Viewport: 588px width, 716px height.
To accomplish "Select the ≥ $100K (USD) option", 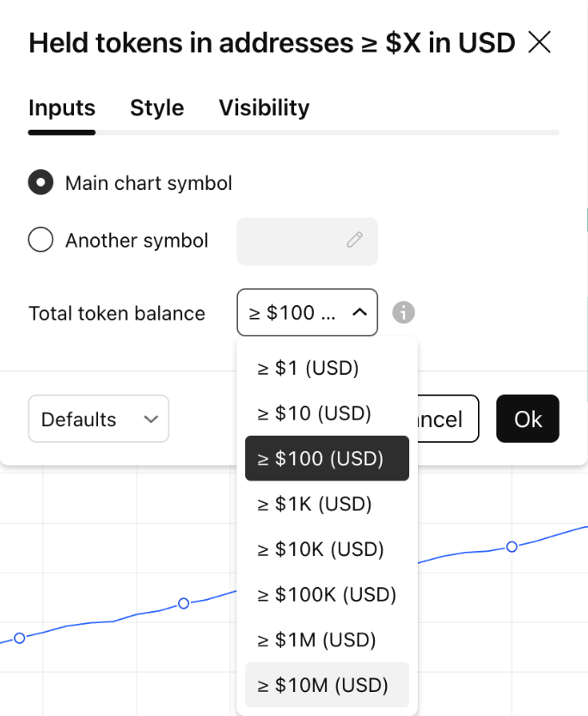I will 327,594.
